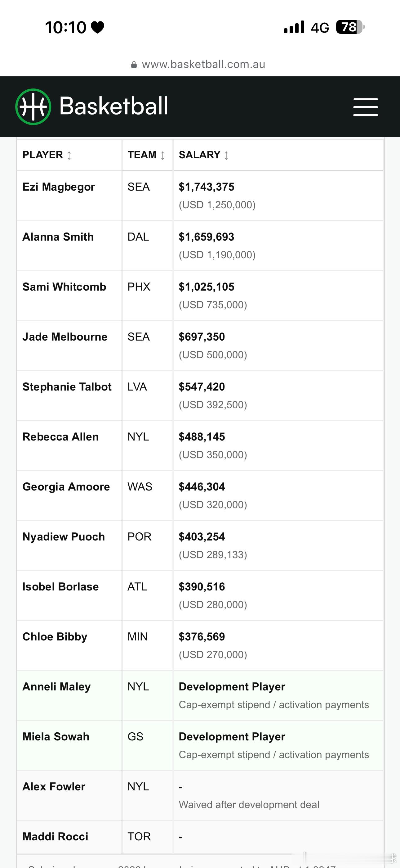Tap the cellular signal bars icon
The height and width of the screenshot is (868, 400).
click(x=294, y=27)
